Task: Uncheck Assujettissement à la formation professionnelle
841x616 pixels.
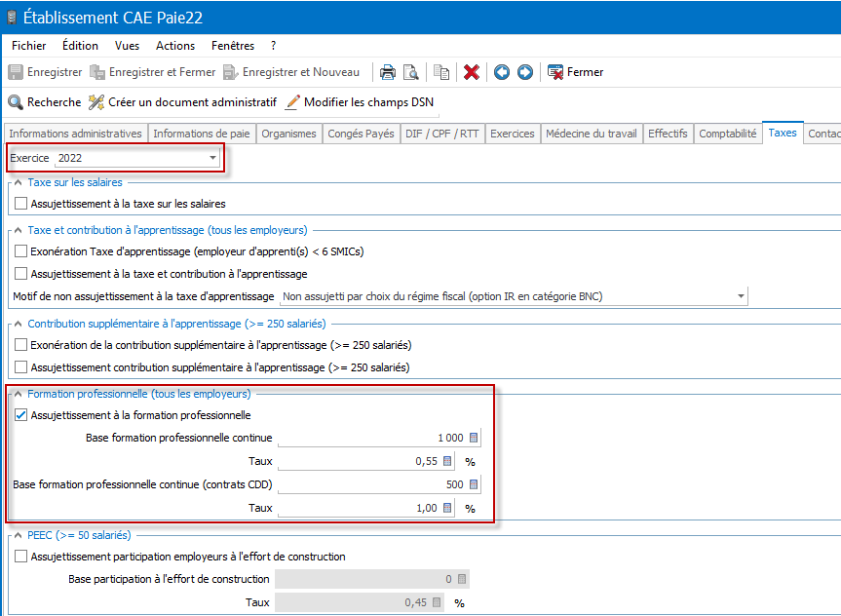Action: click(x=21, y=415)
